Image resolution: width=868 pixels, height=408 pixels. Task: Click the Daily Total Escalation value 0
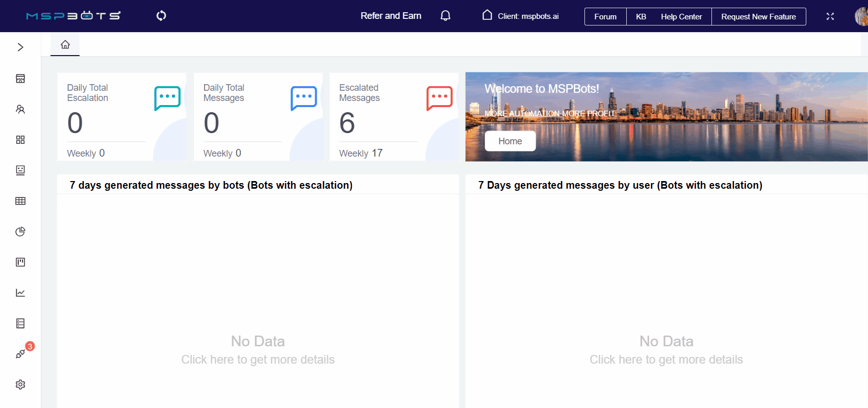(75, 123)
